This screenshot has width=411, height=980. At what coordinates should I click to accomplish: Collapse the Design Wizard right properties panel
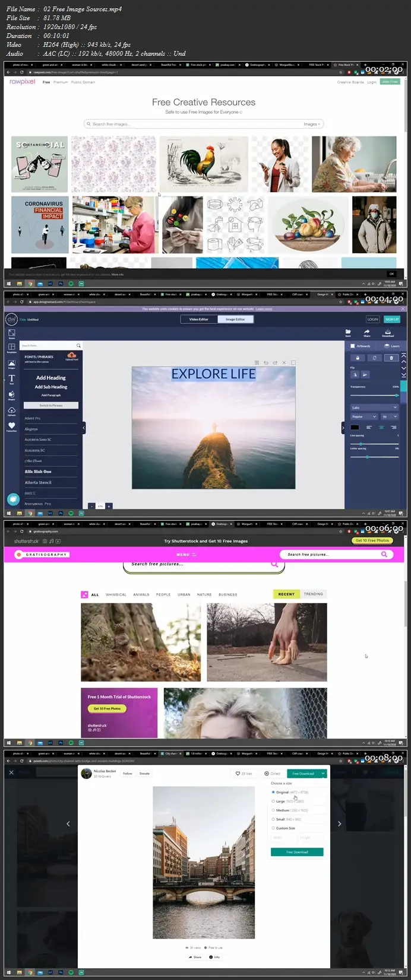point(343,428)
